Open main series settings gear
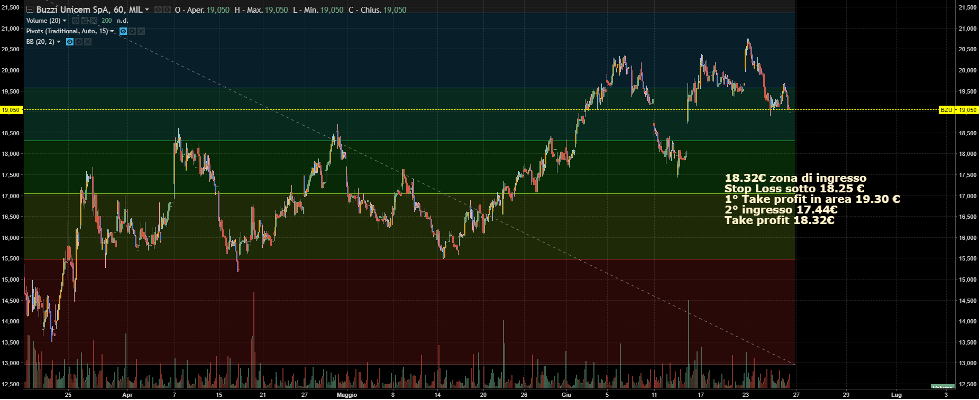The width and height of the screenshot is (980, 400). tap(167, 10)
